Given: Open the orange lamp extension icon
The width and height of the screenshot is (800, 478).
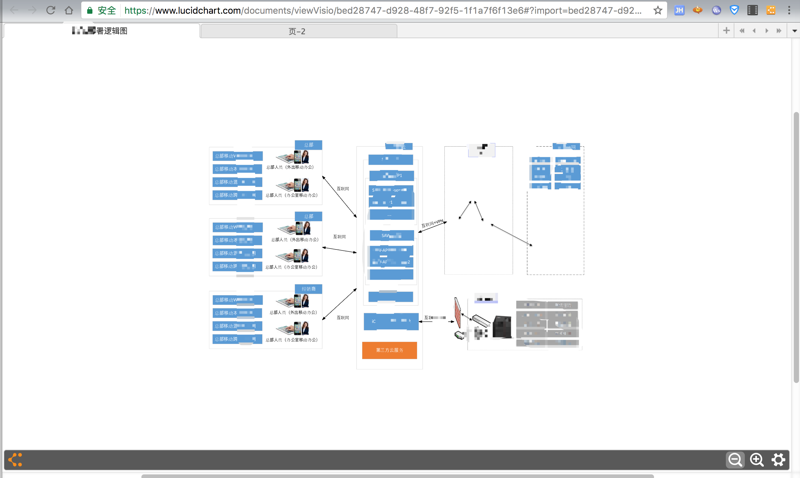Looking at the screenshot, I should click(697, 10).
